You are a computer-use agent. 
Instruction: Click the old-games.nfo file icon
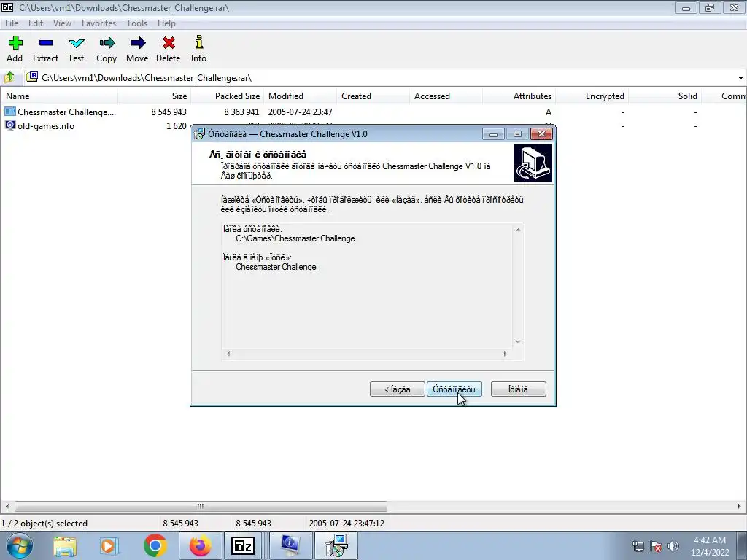coord(10,125)
